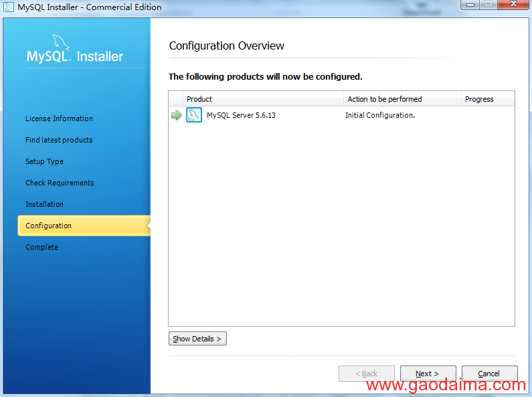
Task: Open Check Requirements step
Action: click(60, 183)
